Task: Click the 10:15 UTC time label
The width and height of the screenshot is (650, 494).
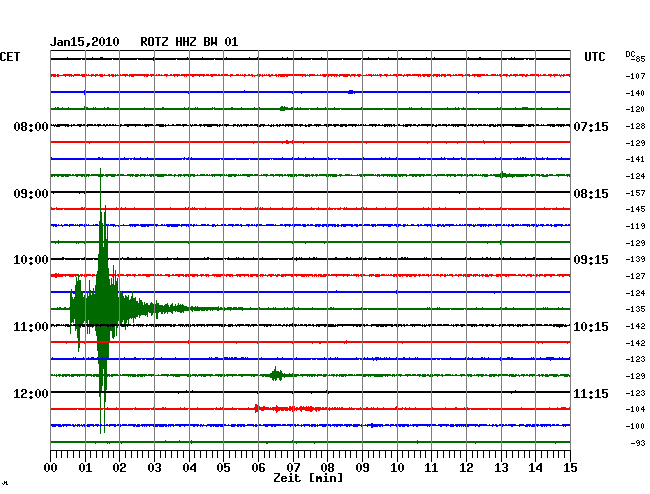Action: tap(591, 327)
